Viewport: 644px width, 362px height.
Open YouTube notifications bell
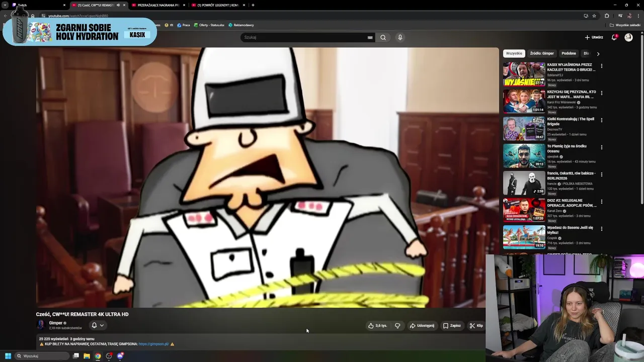(614, 37)
